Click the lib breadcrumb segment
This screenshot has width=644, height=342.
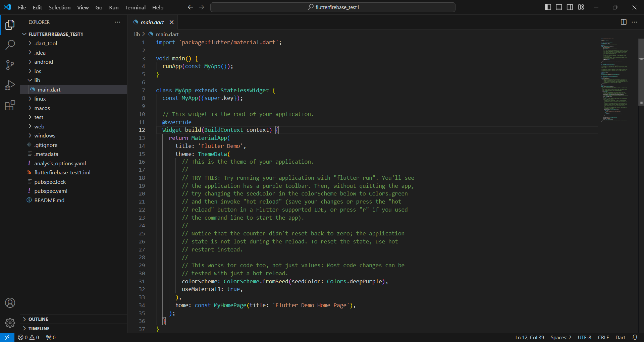coord(137,34)
